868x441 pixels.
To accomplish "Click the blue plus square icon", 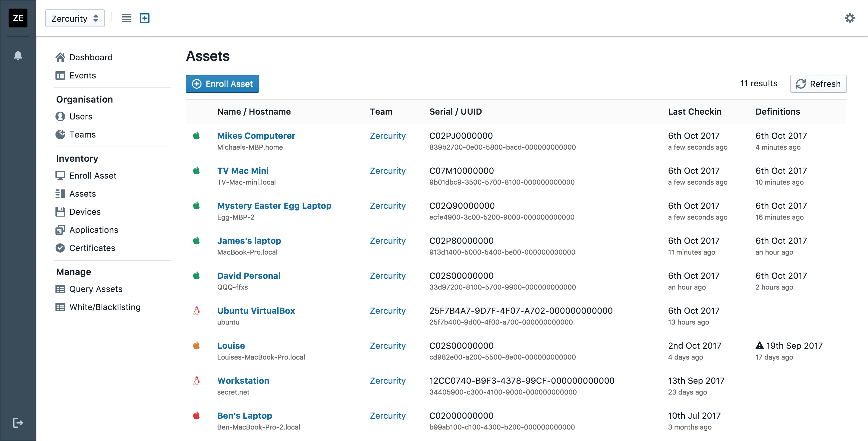I will (145, 18).
